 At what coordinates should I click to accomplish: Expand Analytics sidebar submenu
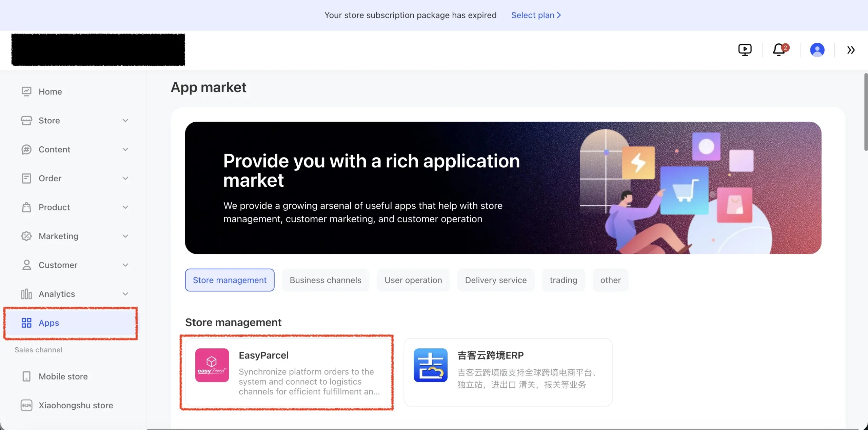[x=125, y=294]
